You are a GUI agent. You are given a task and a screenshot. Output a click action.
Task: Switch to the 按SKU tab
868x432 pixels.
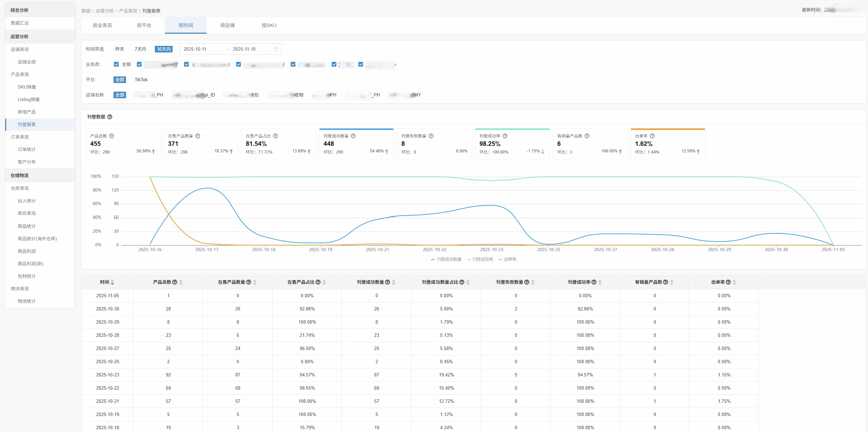click(269, 25)
